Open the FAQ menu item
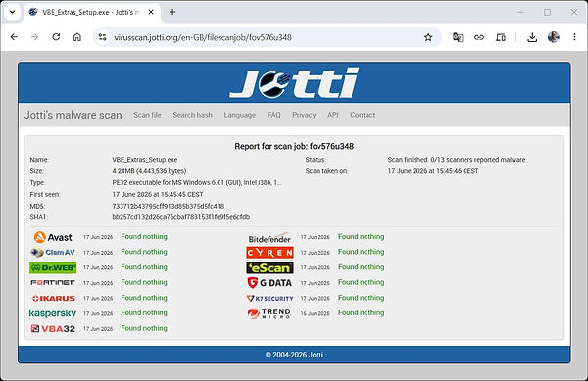This screenshot has height=381, width=588. pos(273,115)
